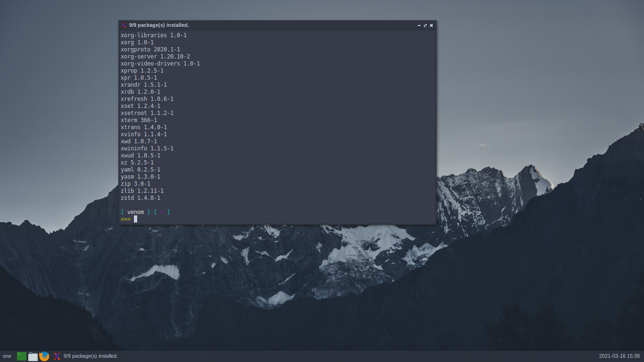Click the 'zip 3.0-1' line
Viewport: 644px width, 362px height.
point(135,184)
